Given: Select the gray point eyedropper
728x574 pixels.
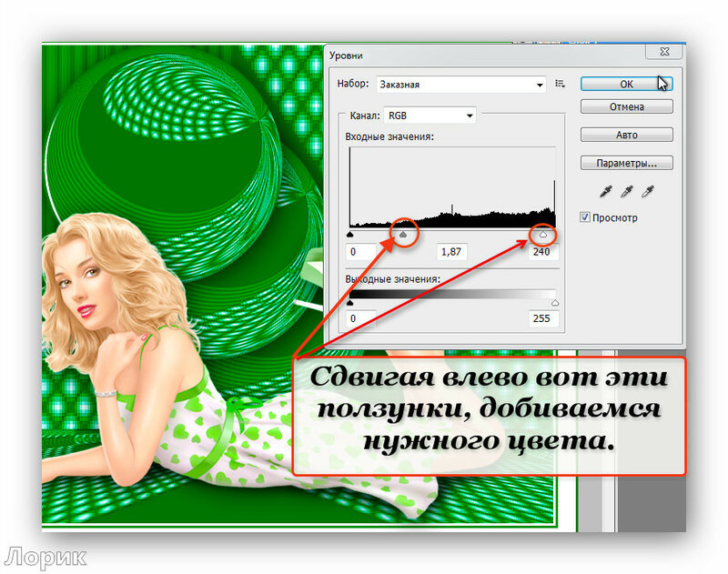Looking at the screenshot, I should pyautogui.click(x=627, y=191).
